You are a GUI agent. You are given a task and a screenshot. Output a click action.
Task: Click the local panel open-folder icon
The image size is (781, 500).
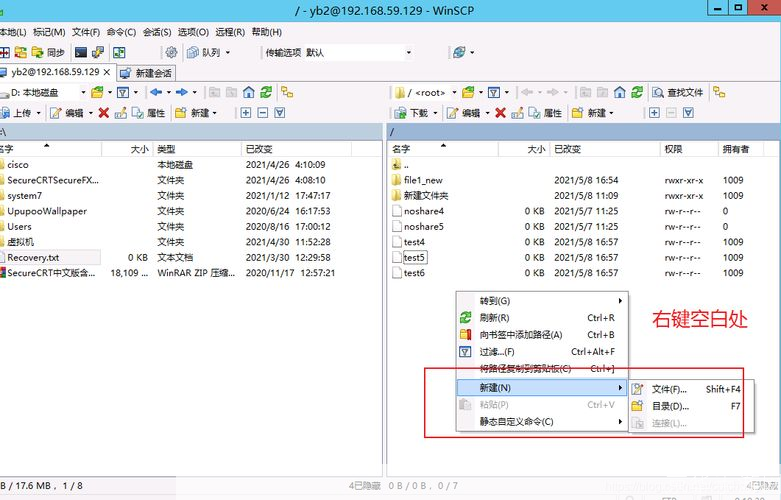98,92
